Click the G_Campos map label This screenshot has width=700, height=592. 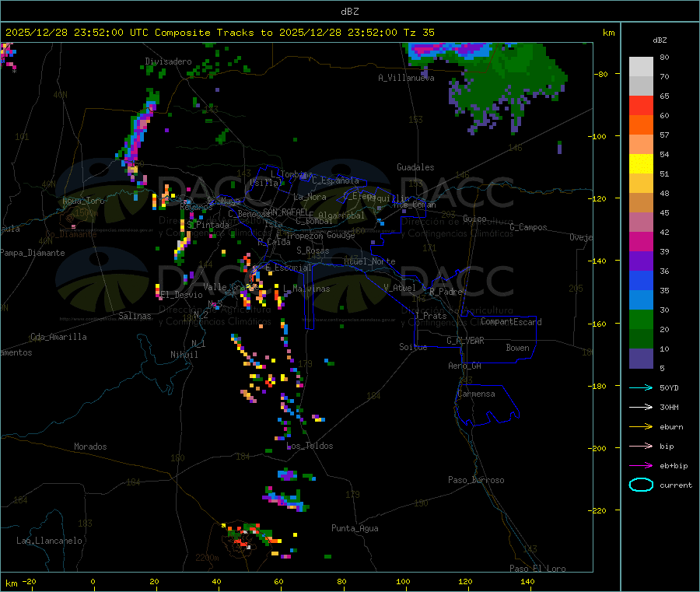point(529,227)
